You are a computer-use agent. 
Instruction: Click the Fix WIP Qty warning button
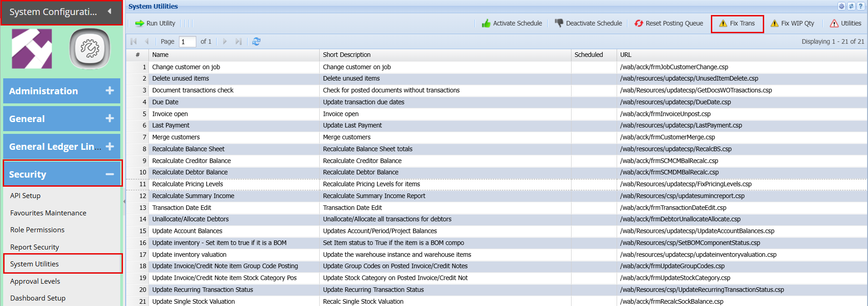[792, 23]
